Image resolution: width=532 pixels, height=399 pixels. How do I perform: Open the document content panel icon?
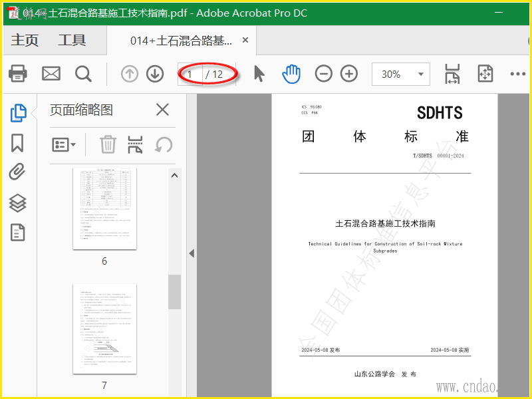point(18,232)
